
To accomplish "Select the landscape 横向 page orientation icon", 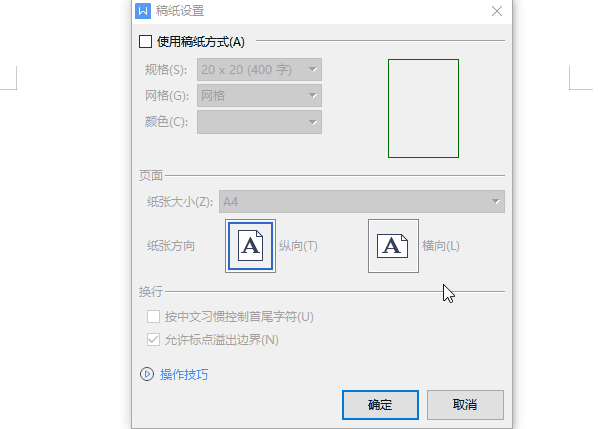I will (x=393, y=246).
